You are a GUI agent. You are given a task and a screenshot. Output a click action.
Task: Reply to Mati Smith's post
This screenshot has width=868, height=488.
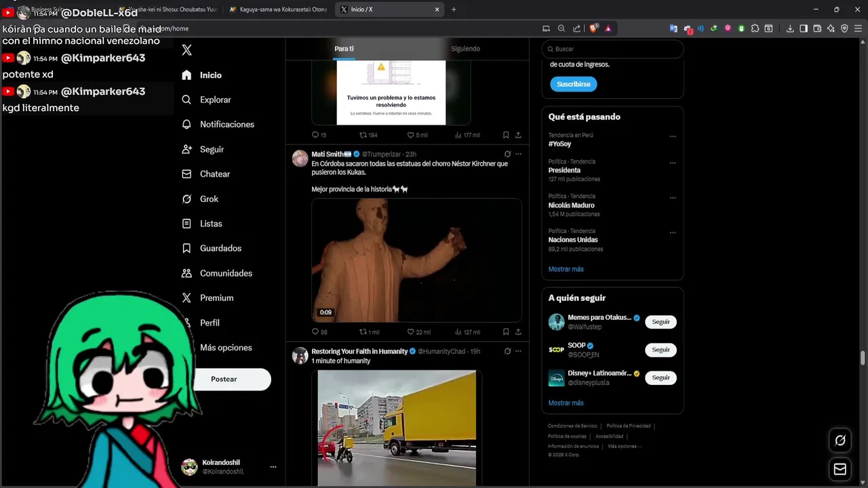(x=315, y=332)
